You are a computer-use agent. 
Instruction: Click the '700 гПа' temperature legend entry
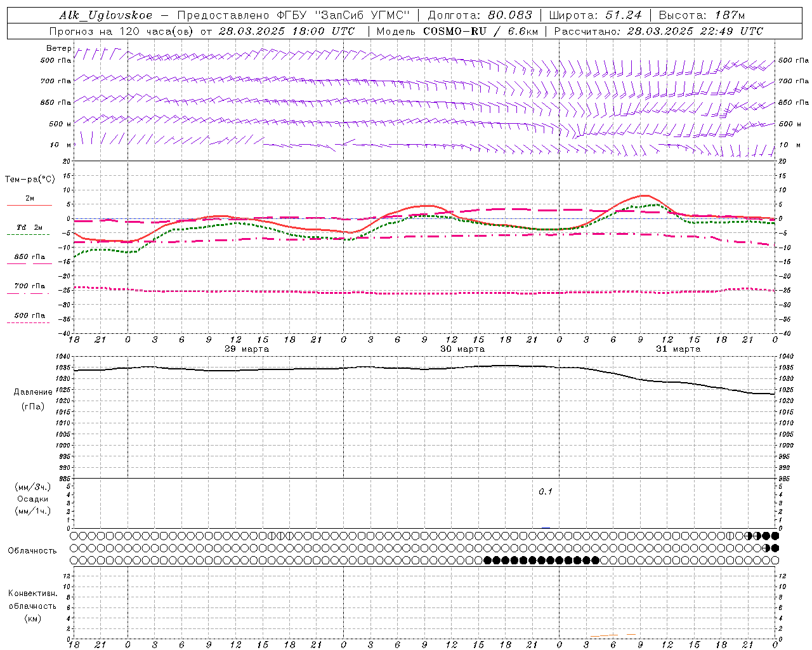coord(30,286)
